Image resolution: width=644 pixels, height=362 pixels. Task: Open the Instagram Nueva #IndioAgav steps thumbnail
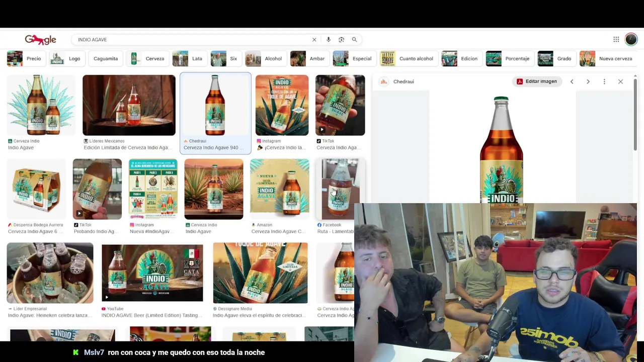[x=153, y=189]
